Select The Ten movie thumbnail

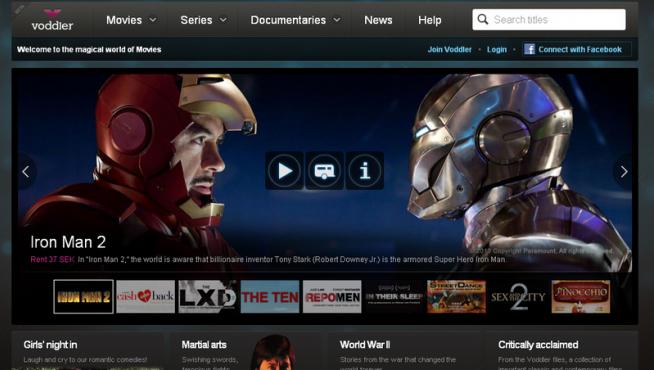tap(270, 297)
